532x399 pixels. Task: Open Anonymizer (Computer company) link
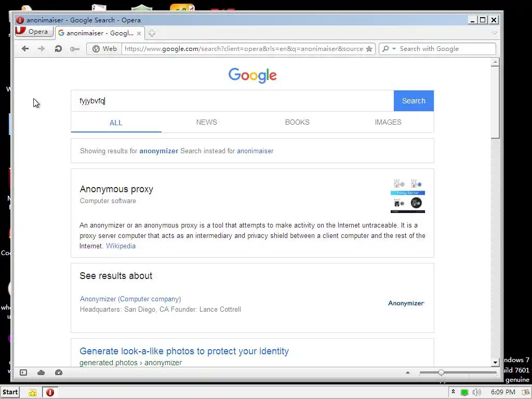point(130,299)
